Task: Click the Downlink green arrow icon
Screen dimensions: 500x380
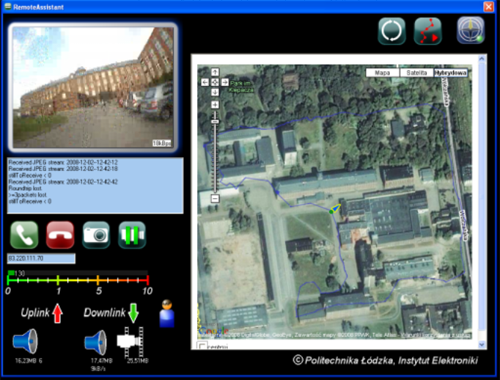Action: [133, 313]
